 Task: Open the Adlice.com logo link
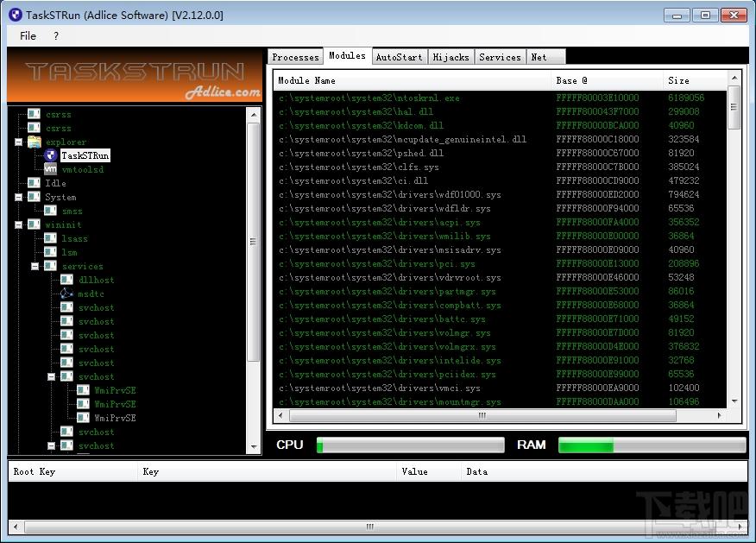[223, 92]
